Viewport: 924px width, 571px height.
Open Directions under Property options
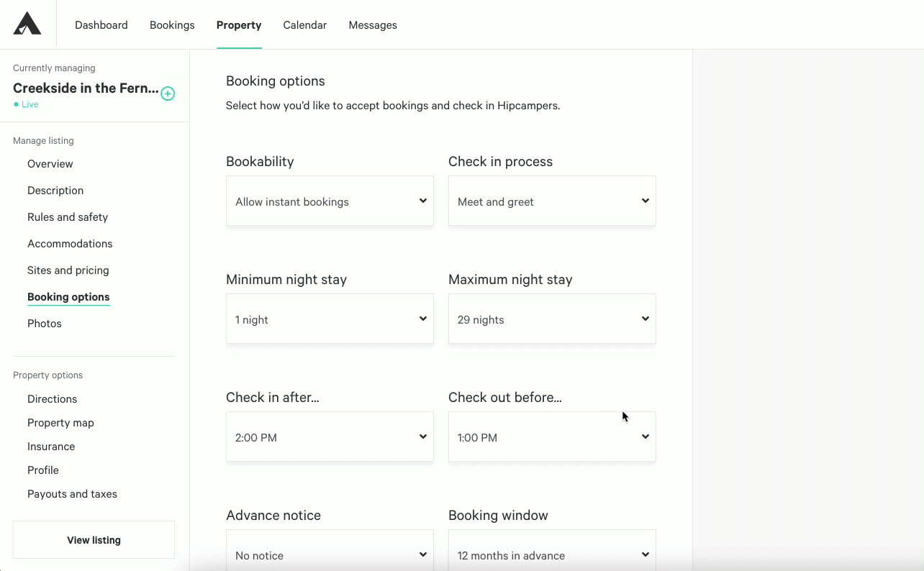tap(52, 399)
